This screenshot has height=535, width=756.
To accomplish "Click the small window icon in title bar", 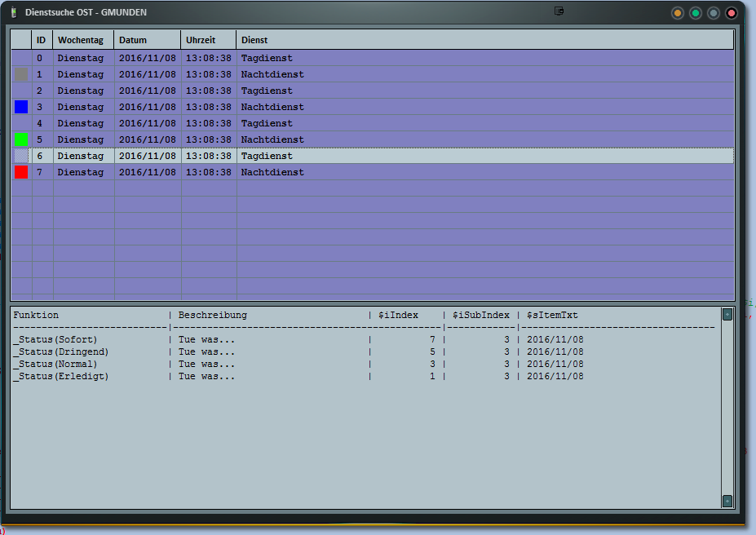I will pyautogui.click(x=559, y=11).
